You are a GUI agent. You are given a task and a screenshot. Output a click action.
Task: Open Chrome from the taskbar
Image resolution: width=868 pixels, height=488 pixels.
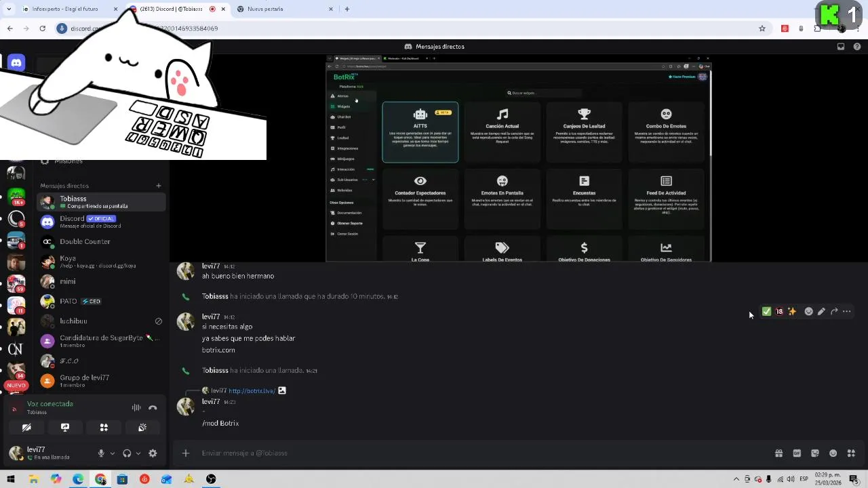[100, 479]
